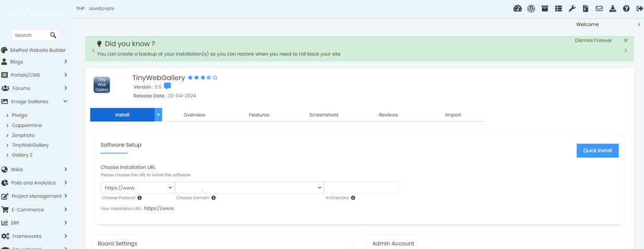Image resolution: width=644 pixels, height=249 pixels.
Task: Open the archive box icon in header
Action: tap(545, 8)
